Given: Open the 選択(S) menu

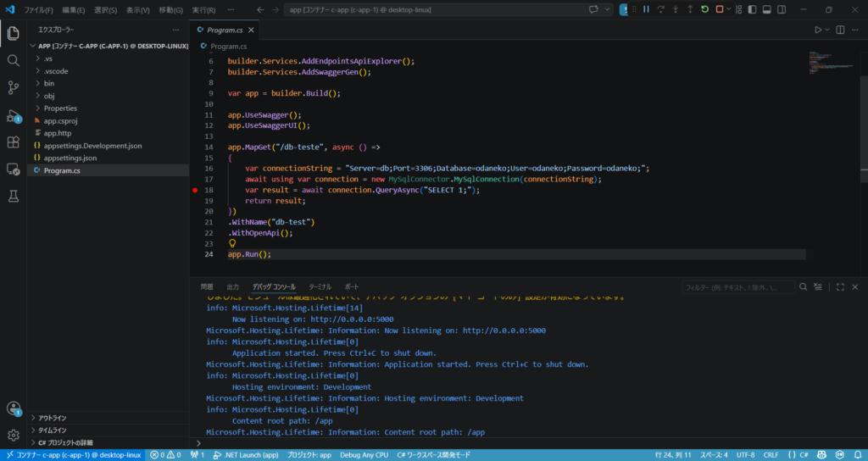Looking at the screenshot, I should pos(106,10).
